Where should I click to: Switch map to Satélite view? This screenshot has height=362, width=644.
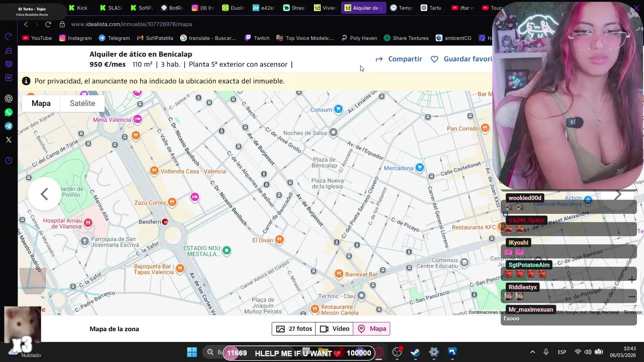click(83, 103)
